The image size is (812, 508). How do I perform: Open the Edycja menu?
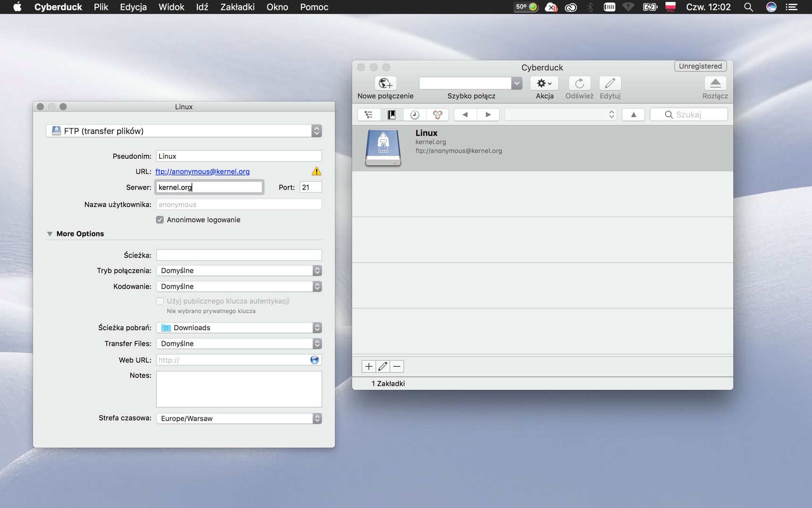[x=133, y=7]
